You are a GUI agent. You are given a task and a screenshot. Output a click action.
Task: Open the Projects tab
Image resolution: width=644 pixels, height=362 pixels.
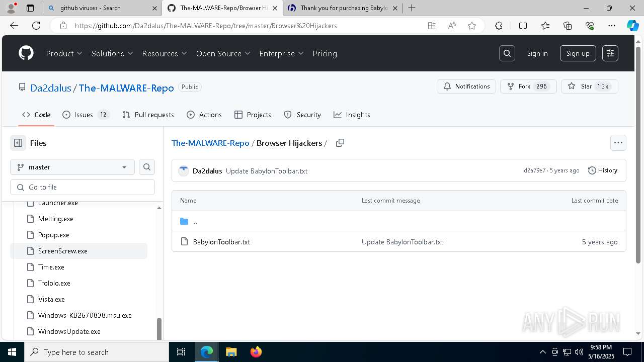click(x=253, y=115)
